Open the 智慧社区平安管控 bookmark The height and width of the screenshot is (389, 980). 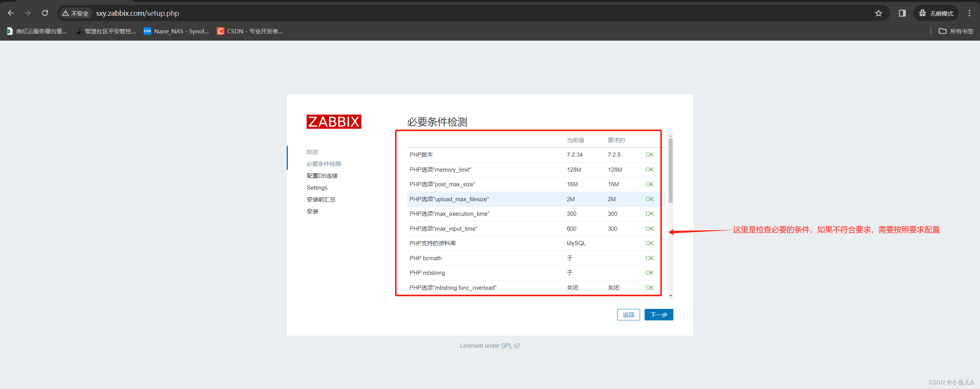point(105,31)
